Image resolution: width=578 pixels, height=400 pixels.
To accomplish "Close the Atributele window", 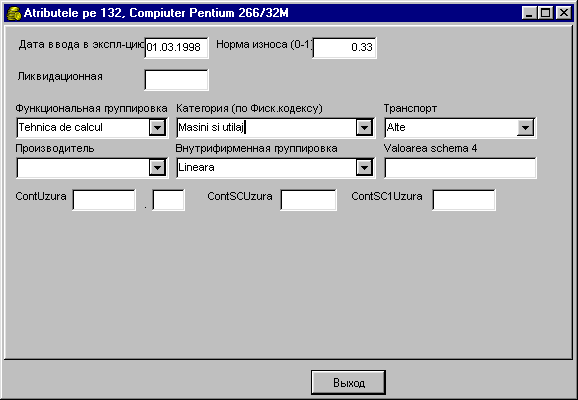I will coord(564,14).
